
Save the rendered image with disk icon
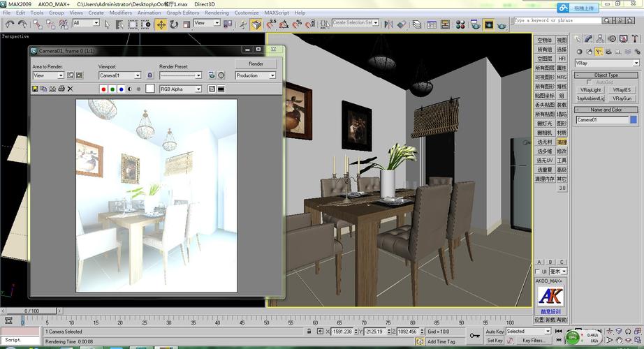[35, 89]
